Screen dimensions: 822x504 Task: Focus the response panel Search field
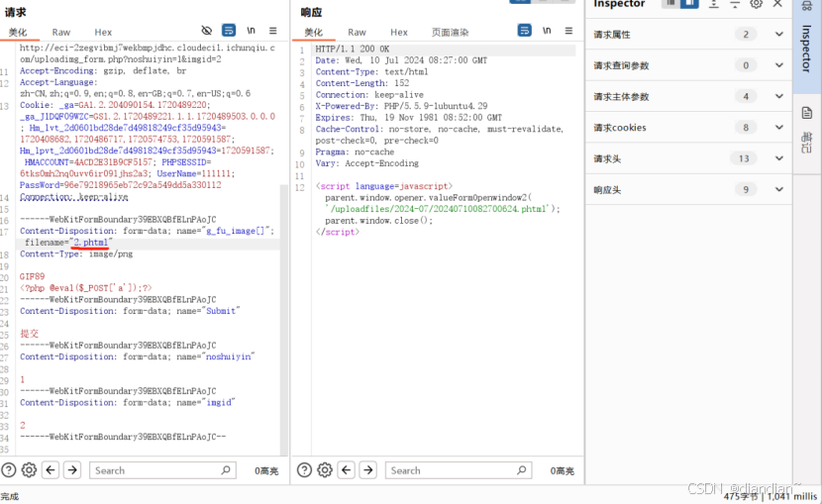[x=459, y=470]
